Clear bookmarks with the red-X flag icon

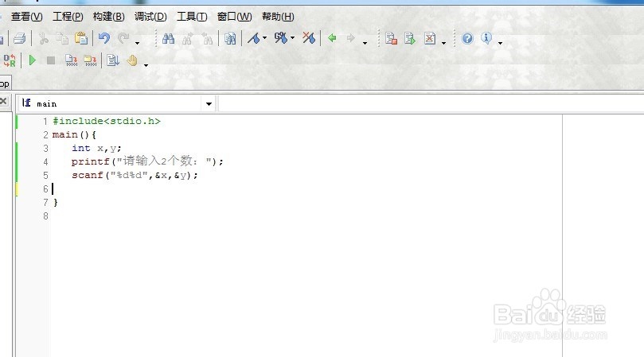click(x=309, y=38)
